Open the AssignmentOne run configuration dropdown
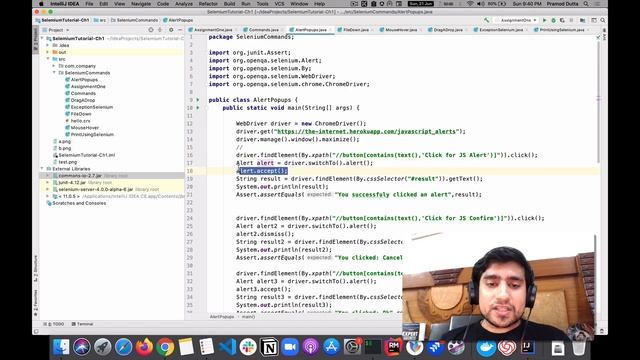This screenshot has width=640, height=360. (x=517, y=20)
